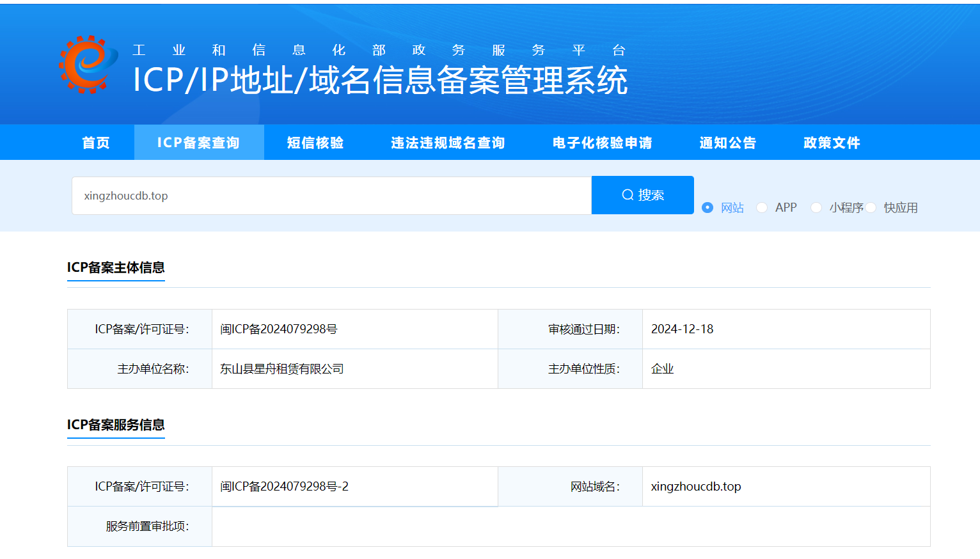
Task: Click the 服务前置审批项 label cell
Action: [x=139, y=526]
